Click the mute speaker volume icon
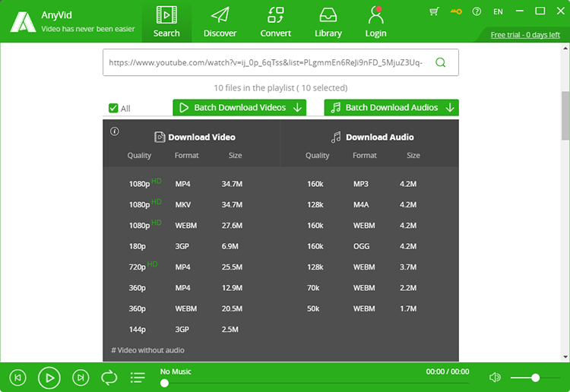The width and height of the screenshot is (570, 392). point(495,378)
